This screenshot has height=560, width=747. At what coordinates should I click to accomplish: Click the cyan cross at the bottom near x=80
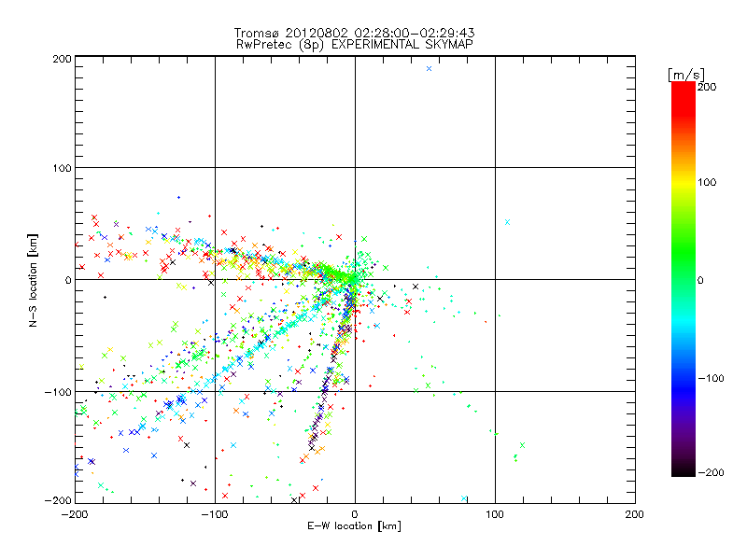tap(464, 498)
